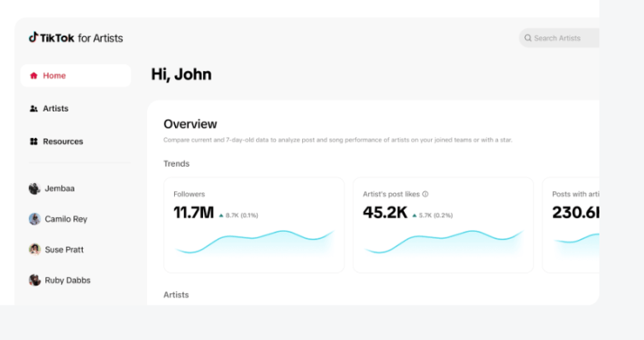Focus the Search Artists field
The image size is (644, 340).
point(559,38)
